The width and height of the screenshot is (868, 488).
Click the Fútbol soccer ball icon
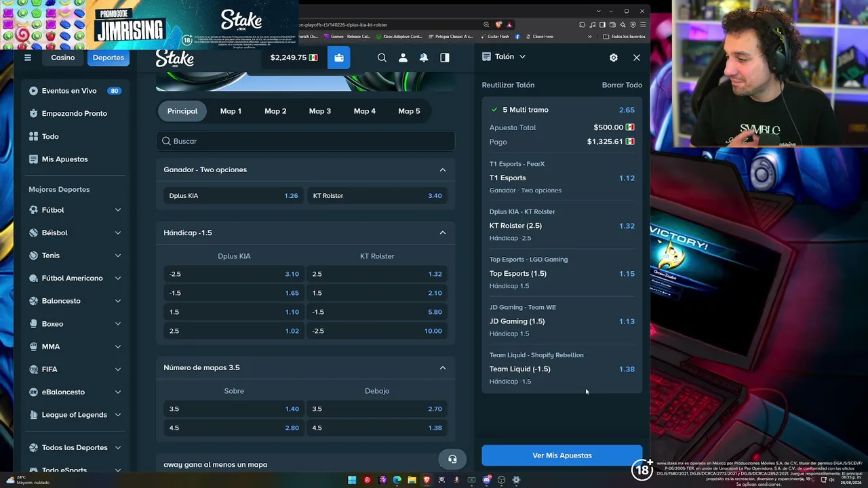point(33,210)
